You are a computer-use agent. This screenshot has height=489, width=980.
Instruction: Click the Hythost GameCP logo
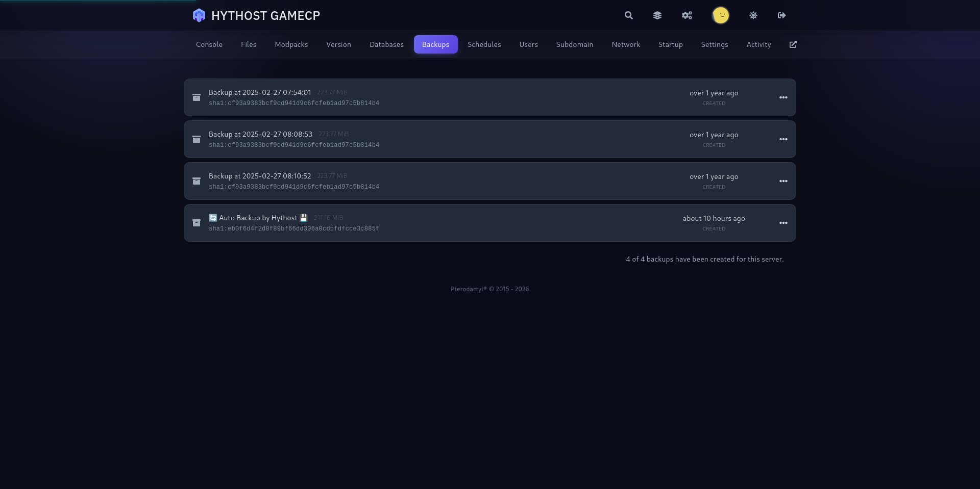(x=256, y=15)
